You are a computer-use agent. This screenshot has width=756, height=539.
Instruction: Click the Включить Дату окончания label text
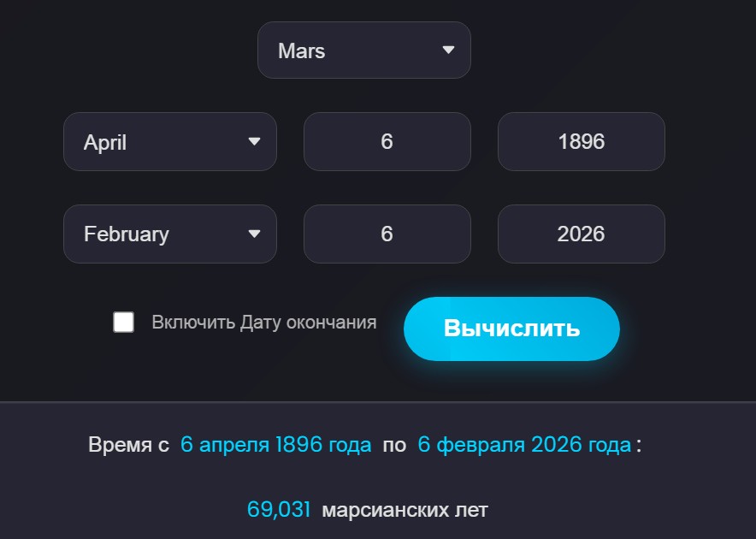pyautogui.click(x=264, y=323)
